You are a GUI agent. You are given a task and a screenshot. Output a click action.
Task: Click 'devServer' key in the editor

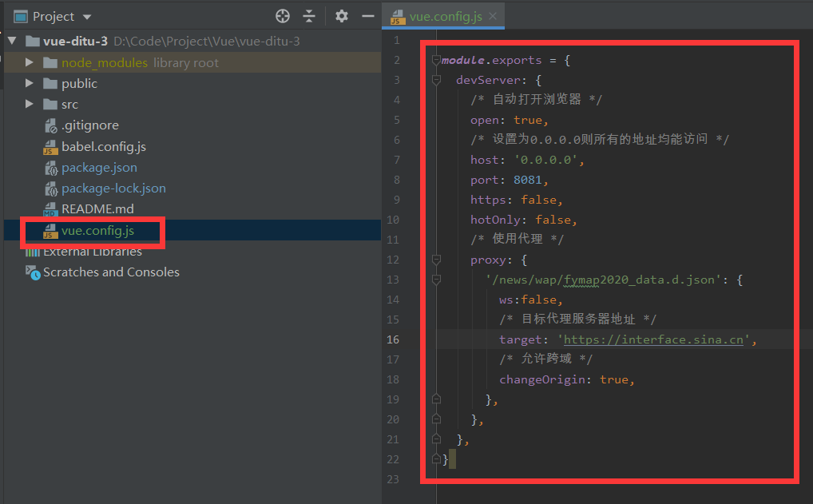click(488, 81)
